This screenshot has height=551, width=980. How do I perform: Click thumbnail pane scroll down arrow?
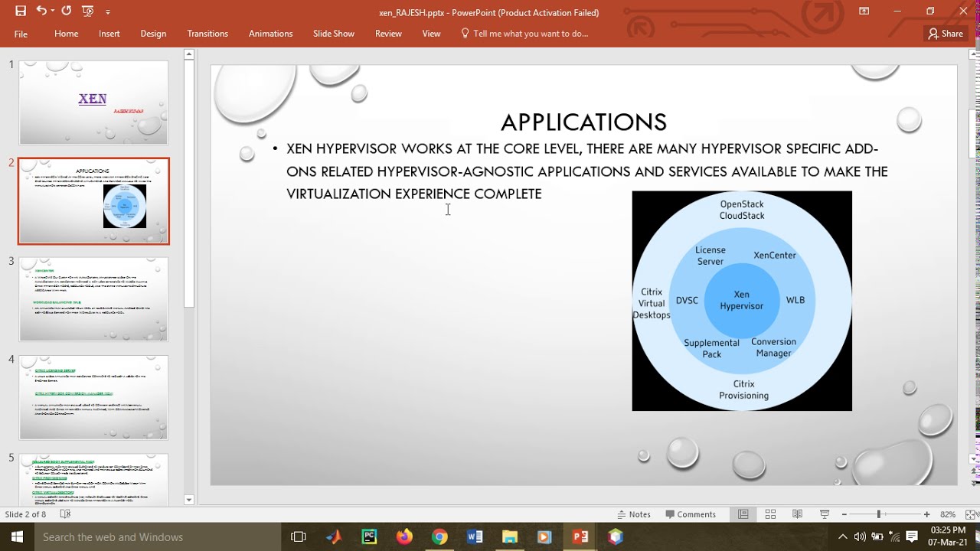[189, 500]
